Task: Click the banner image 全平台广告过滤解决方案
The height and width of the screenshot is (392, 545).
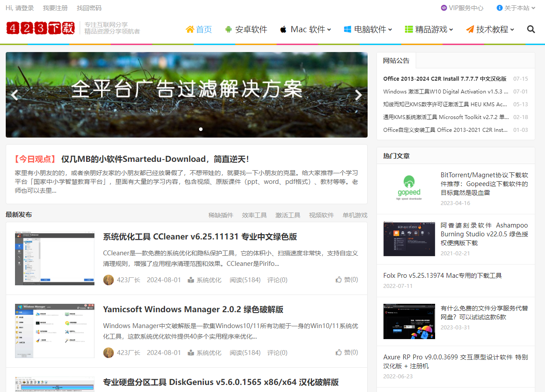Action: (187, 95)
